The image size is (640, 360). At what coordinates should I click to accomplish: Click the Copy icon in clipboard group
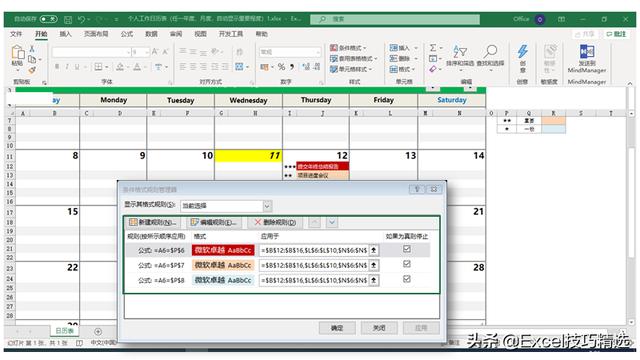[32, 60]
